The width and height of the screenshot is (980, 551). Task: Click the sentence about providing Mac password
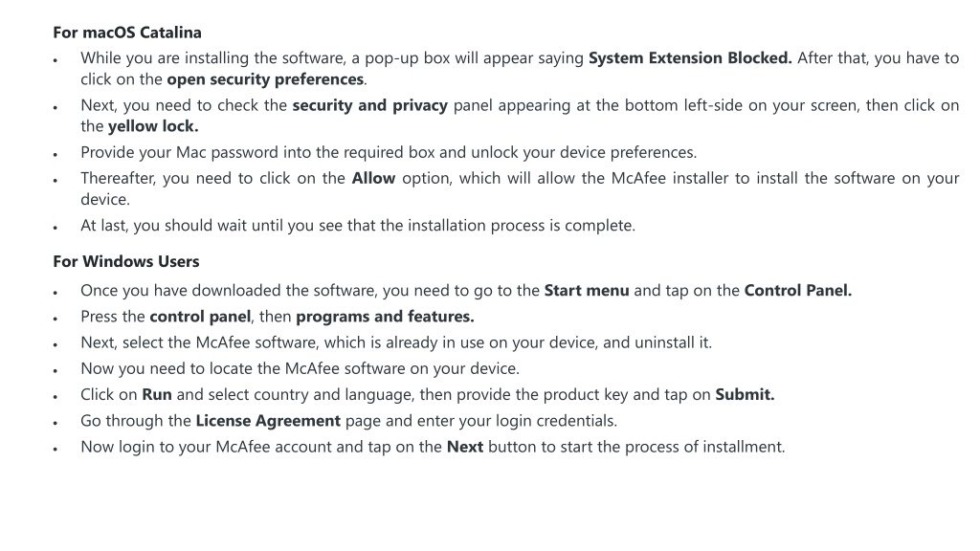tap(389, 152)
